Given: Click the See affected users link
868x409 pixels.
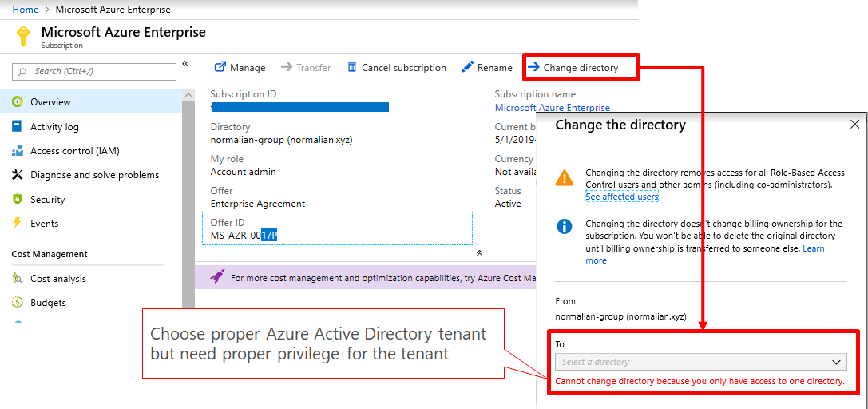Looking at the screenshot, I should 621,197.
